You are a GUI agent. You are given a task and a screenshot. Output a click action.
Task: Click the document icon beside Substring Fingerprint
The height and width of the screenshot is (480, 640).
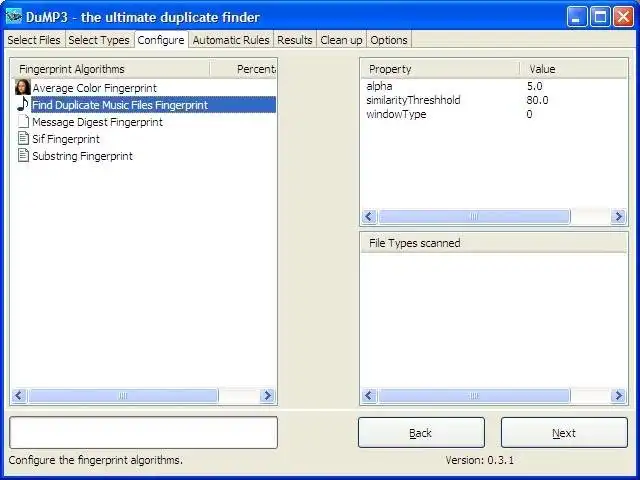(23, 156)
